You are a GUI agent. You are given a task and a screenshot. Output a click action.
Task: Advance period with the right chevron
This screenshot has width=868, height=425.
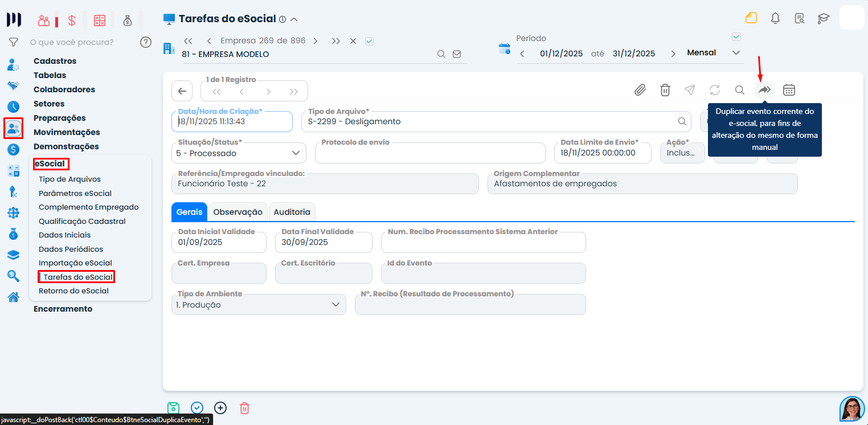pyautogui.click(x=673, y=54)
